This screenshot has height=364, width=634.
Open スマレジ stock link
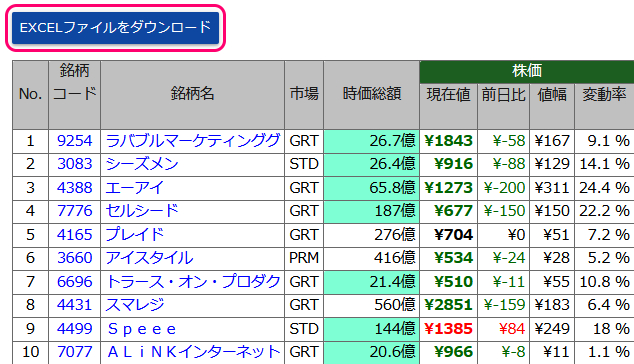(134, 305)
